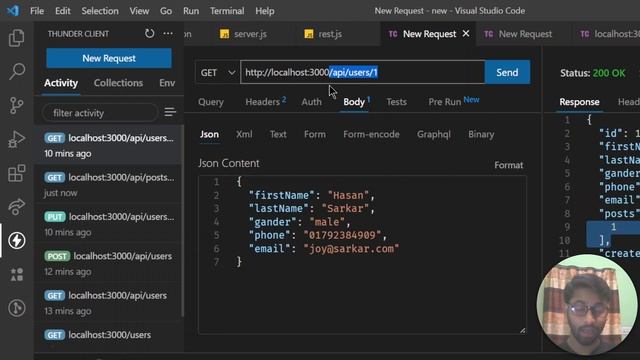
Task: Open the Go menu
Action: pos(166,11)
